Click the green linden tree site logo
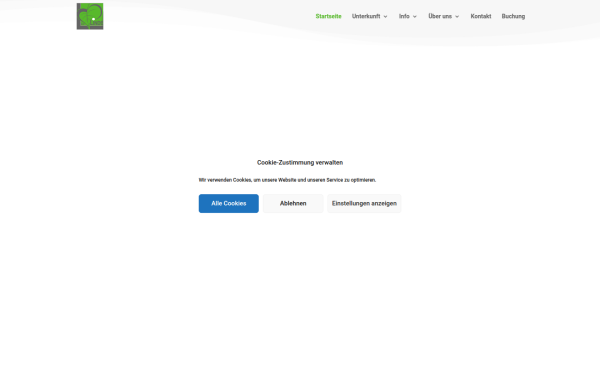The image size is (600, 375). [90, 16]
